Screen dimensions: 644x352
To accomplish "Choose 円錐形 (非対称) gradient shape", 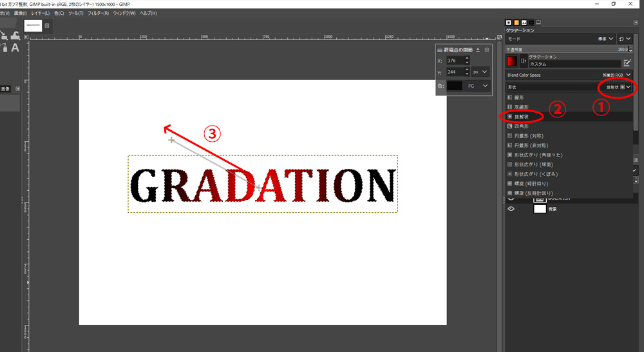I will click(569, 145).
